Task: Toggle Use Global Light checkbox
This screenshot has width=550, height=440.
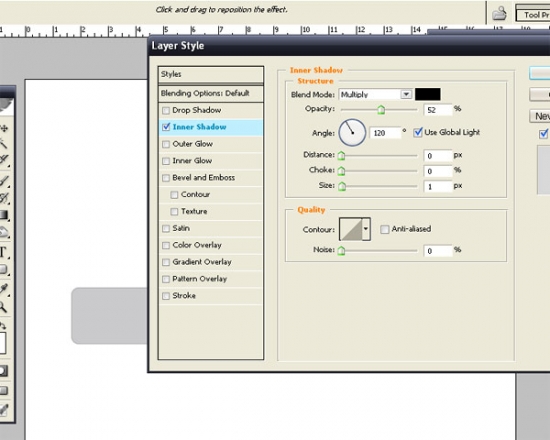Action: coord(417,132)
